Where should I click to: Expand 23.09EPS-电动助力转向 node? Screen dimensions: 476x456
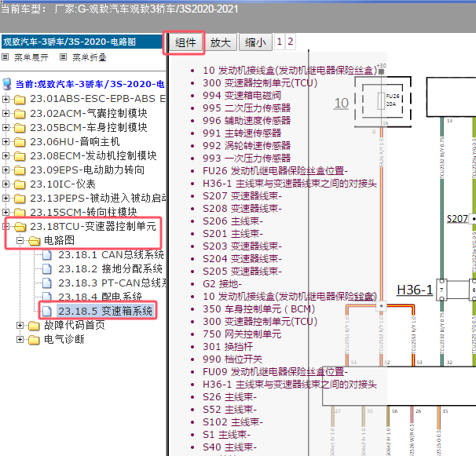[5, 170]
